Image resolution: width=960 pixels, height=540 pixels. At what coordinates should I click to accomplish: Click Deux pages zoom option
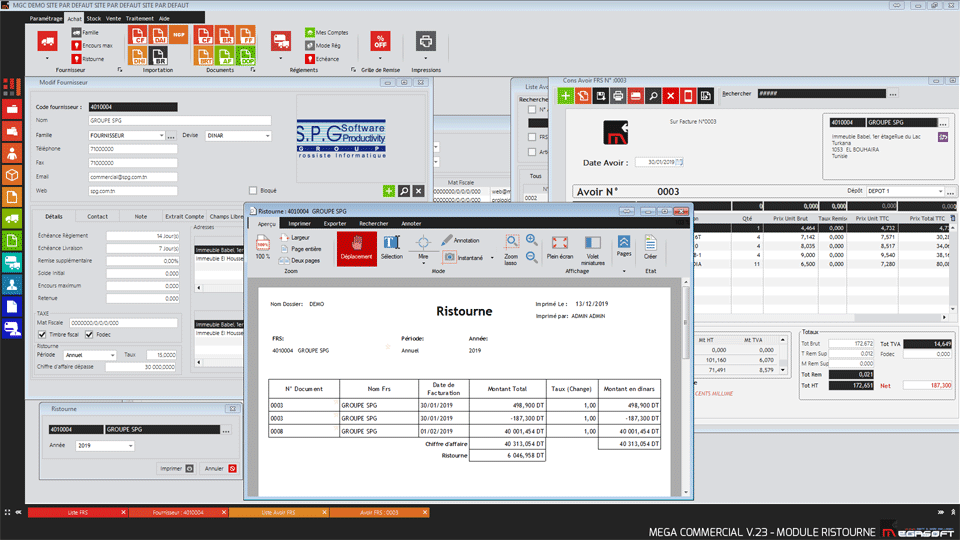coord(300,260)
